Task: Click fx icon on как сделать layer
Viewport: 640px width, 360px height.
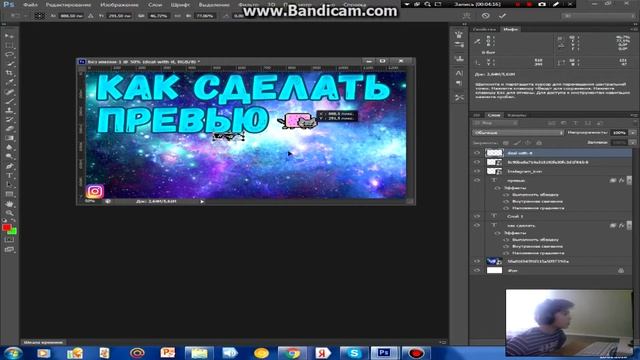Action: (x=622, y=225)
